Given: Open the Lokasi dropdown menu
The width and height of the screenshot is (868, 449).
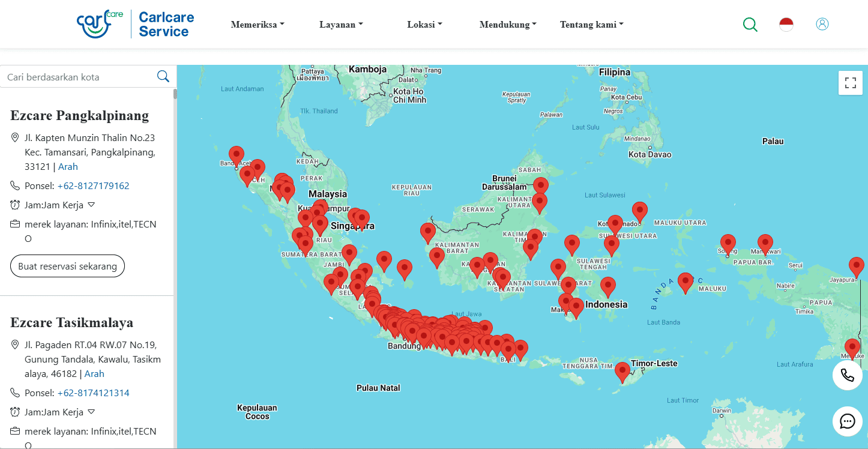Looking at the screenshot, I should [x=424, y=25].
